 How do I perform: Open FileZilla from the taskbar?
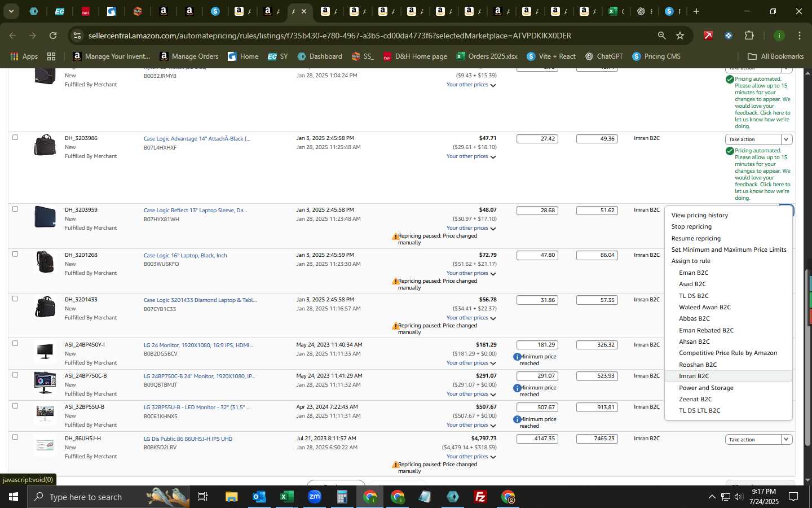tap(480, 497)
